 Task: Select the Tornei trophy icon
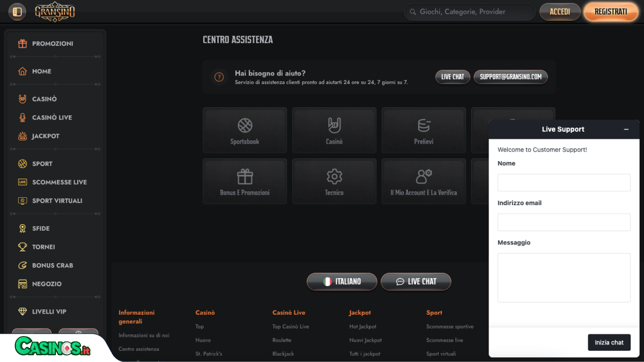coord(22,247)
